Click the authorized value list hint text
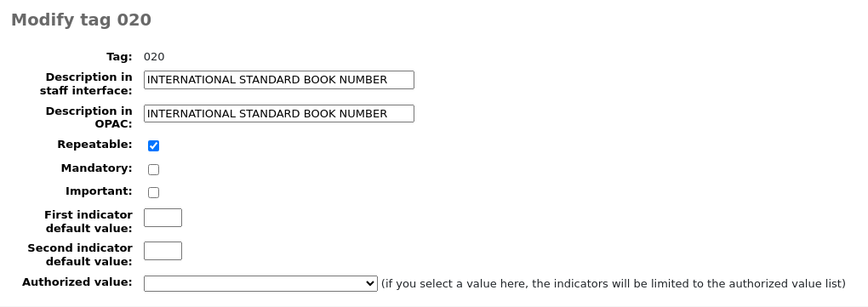 coord(614,284)
